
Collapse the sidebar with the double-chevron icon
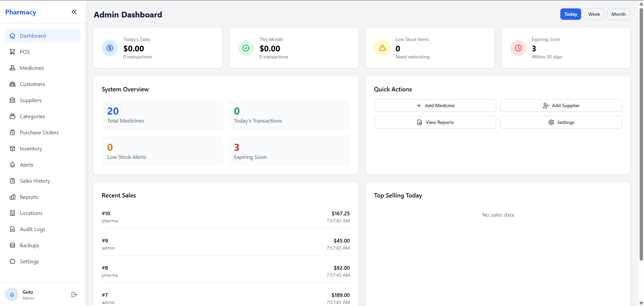(74, 12)
